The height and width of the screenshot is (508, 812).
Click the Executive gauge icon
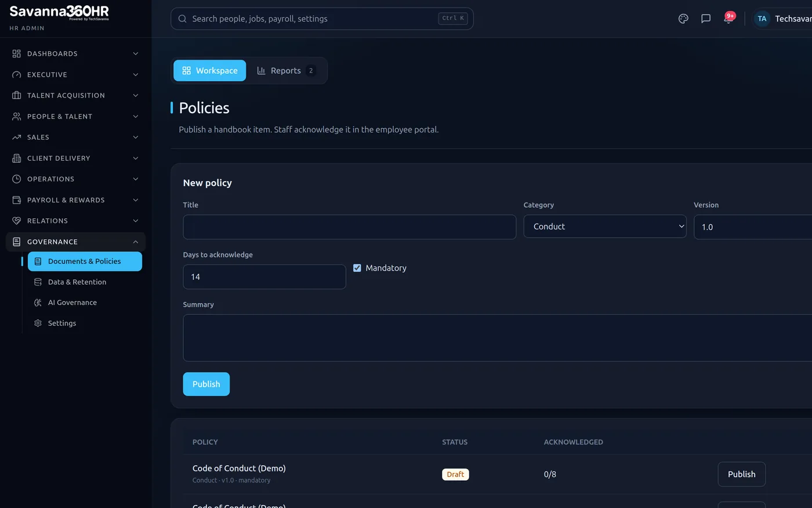pos(16,74)
